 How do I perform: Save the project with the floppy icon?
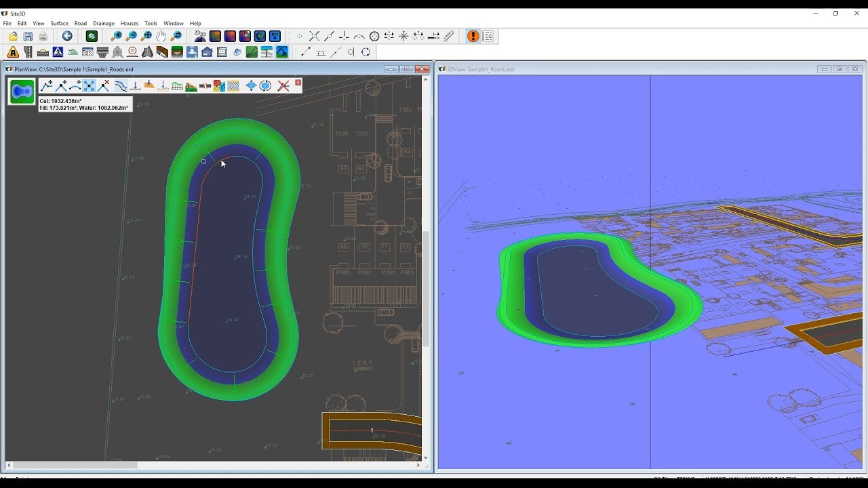[28, 36]
